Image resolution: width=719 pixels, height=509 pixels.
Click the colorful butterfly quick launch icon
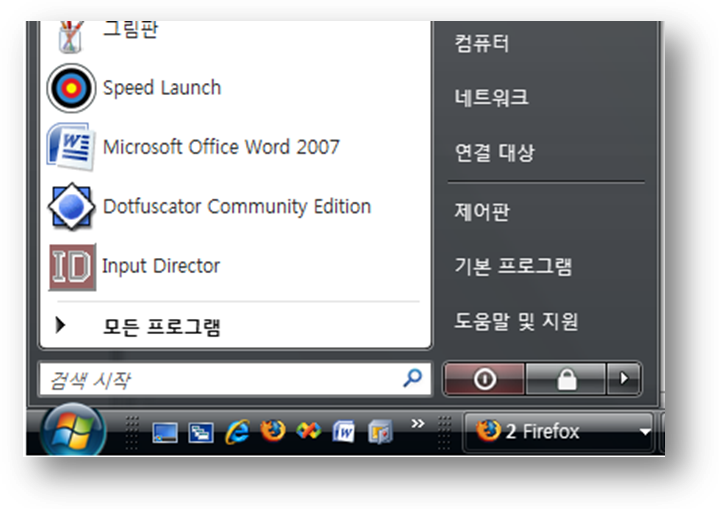pos(309,431)
